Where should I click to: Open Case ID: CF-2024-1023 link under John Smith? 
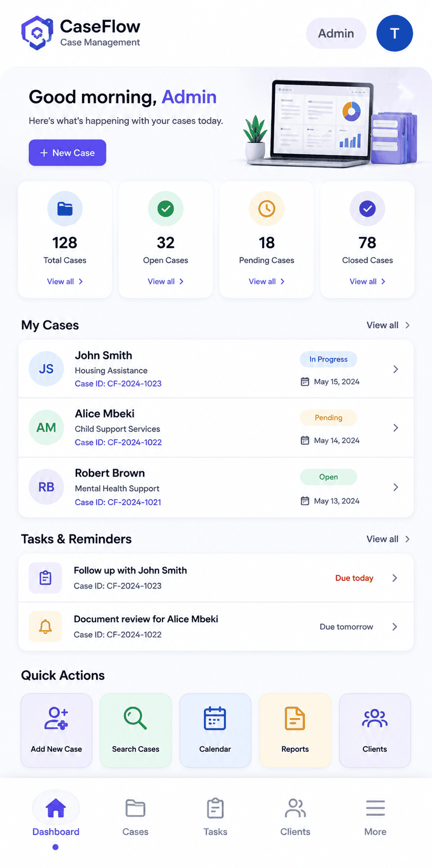coord(118,384)
